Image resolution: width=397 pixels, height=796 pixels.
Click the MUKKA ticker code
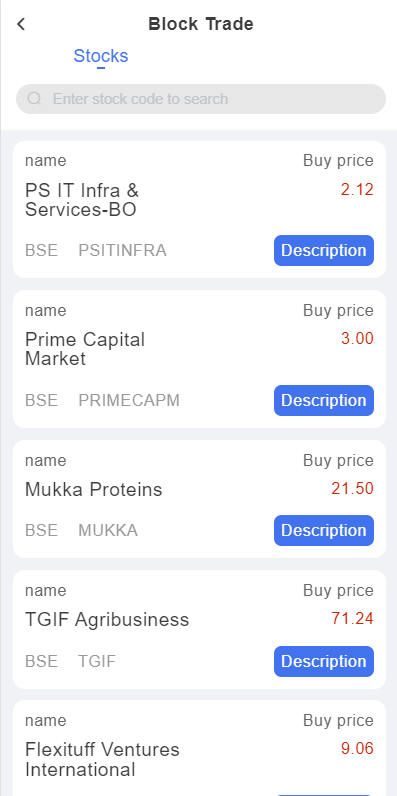click(x=108, y=530)
